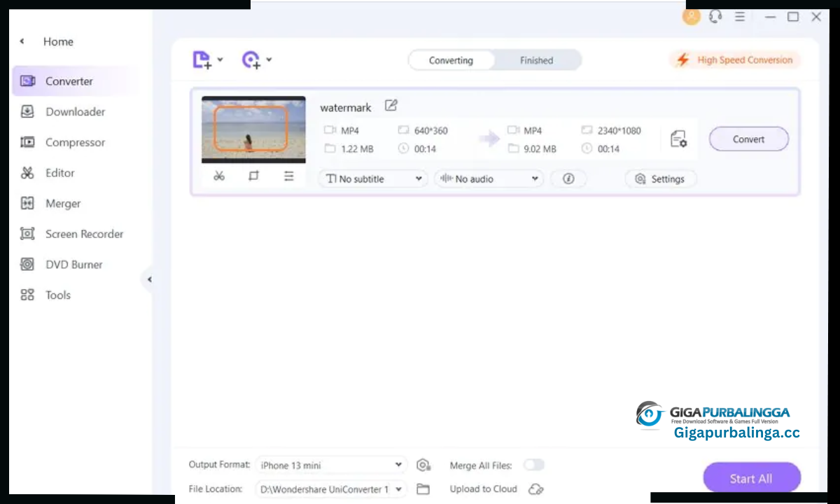Image resolution: width=840 pixels, height=504 pixels.
Task: Open the file Settings button
Action: (661, 179)
